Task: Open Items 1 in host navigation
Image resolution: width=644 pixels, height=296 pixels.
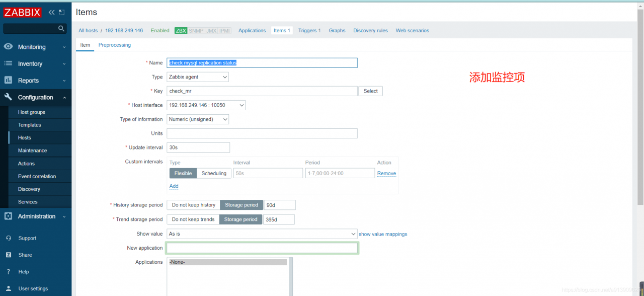Action: point(282,31)
